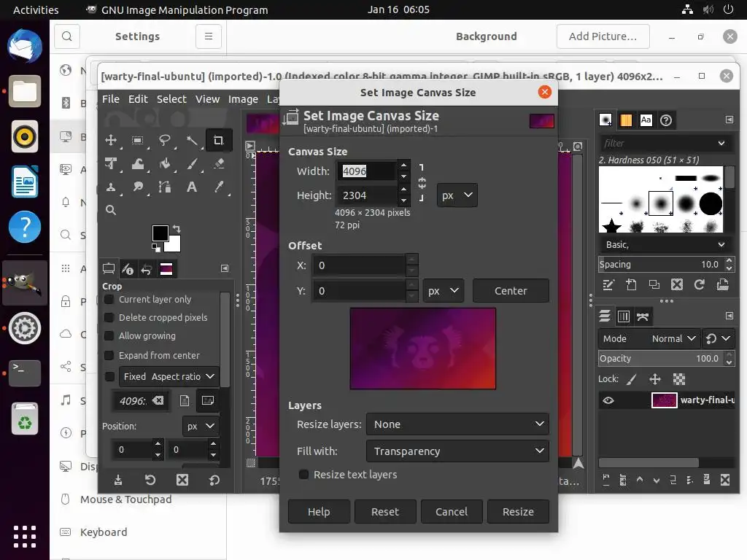Viewport: 747px width, 560px height.
Task: Refresh brushes in the brush panel
Action: 699,285
